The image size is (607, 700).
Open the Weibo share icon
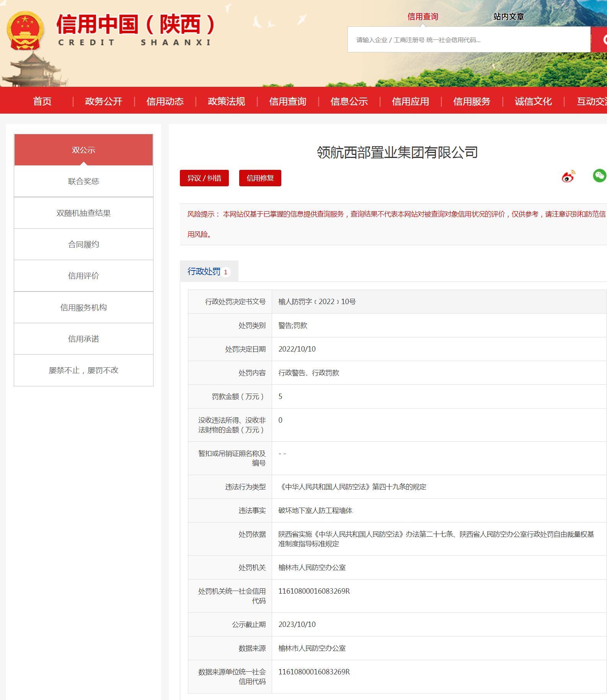point(568,176)
